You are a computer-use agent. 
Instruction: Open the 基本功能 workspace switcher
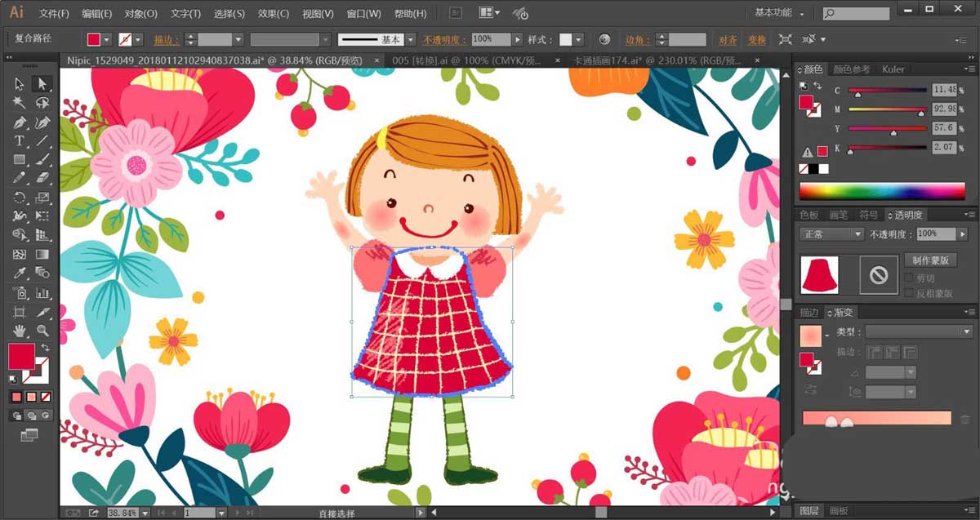click(x=779, y=13)
